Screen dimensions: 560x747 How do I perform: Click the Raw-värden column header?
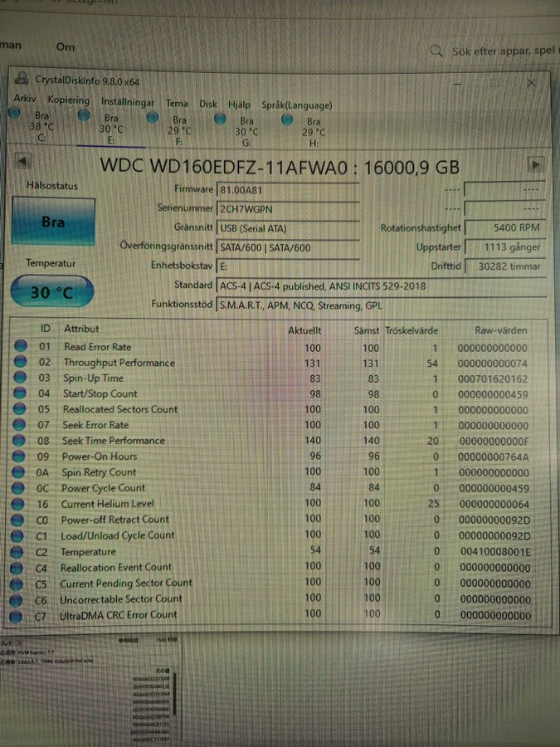[x=501, y=330]
